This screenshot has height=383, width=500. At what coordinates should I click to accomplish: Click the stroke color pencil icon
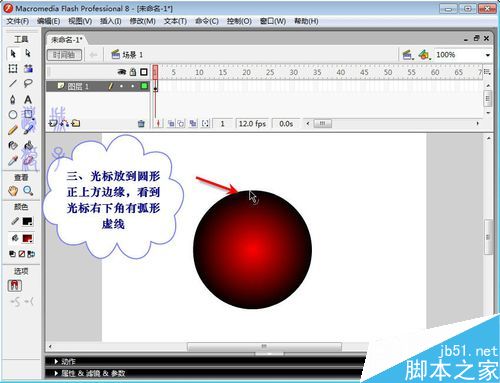15,221
